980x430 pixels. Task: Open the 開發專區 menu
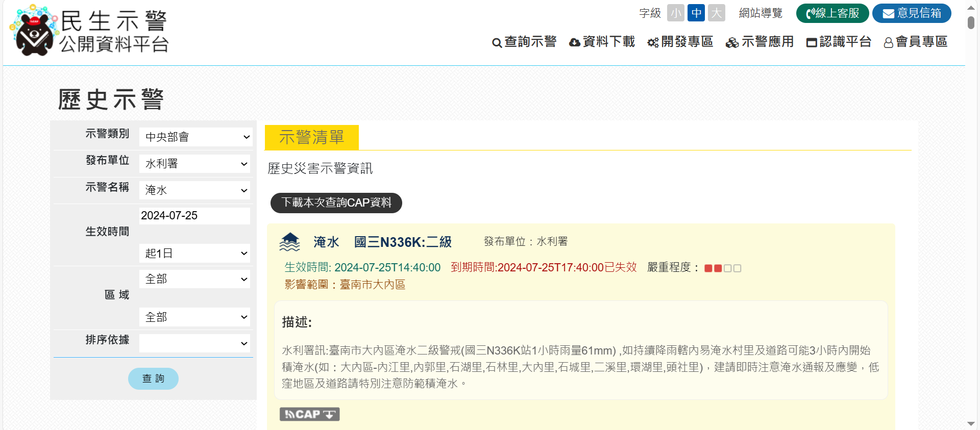(680, 42)
